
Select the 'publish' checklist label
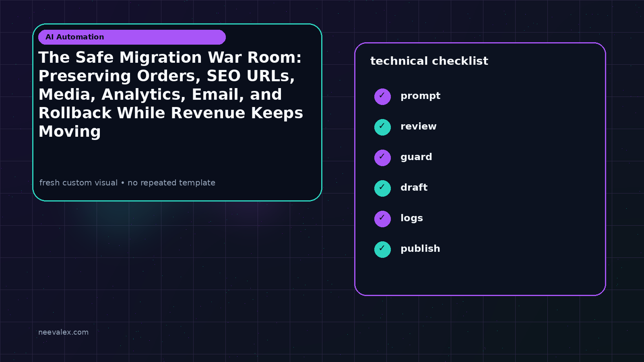(x=420, y=249)
